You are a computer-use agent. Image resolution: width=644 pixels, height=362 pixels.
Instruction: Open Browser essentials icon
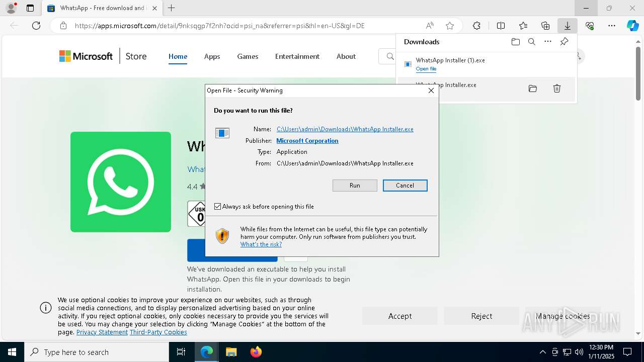[x=590, y=26]
